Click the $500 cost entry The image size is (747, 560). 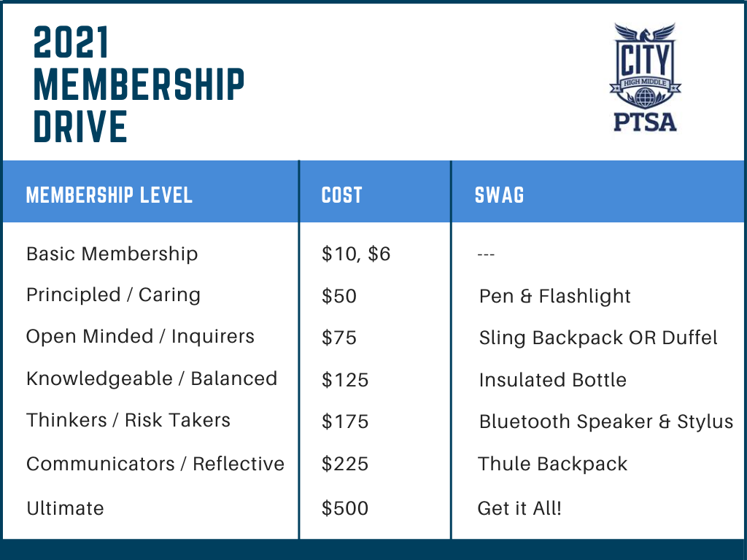pos(345,508)
